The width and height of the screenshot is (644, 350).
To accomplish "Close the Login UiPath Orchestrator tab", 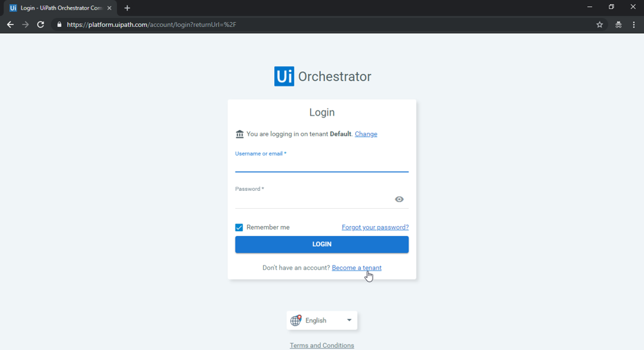I will pyautogui.click(x=109, y=8).
